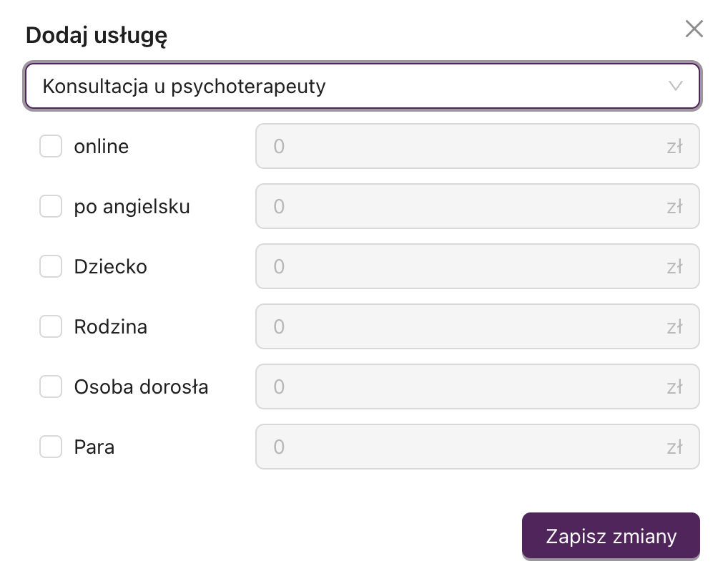Click the Para price input
This screenshot has height=574, width=728.
[477, 447]
